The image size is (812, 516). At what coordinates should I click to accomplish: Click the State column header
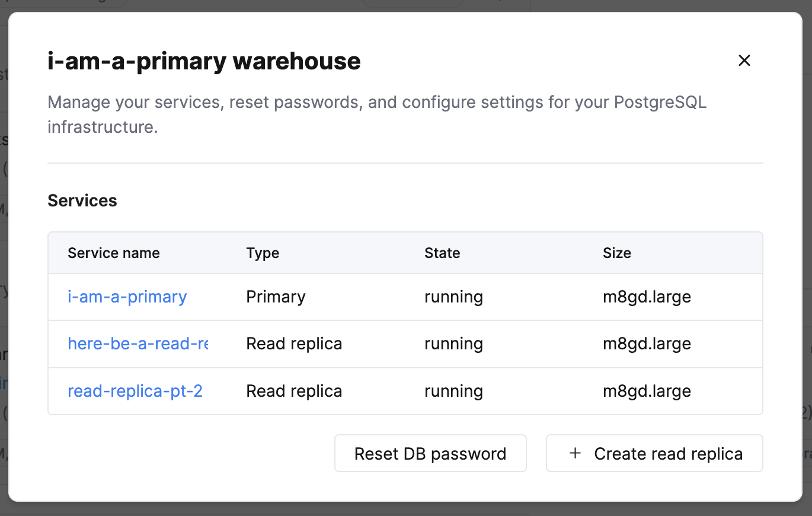[442, 253]
